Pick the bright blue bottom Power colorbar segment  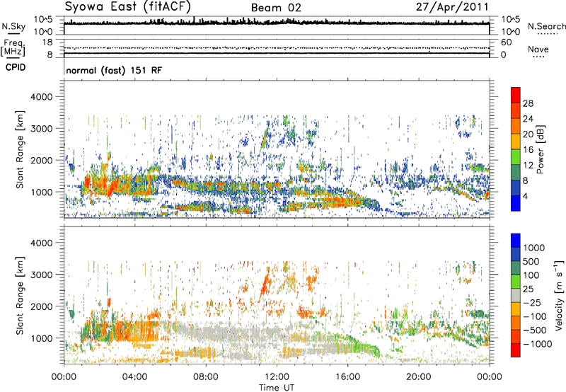(516, 203)
